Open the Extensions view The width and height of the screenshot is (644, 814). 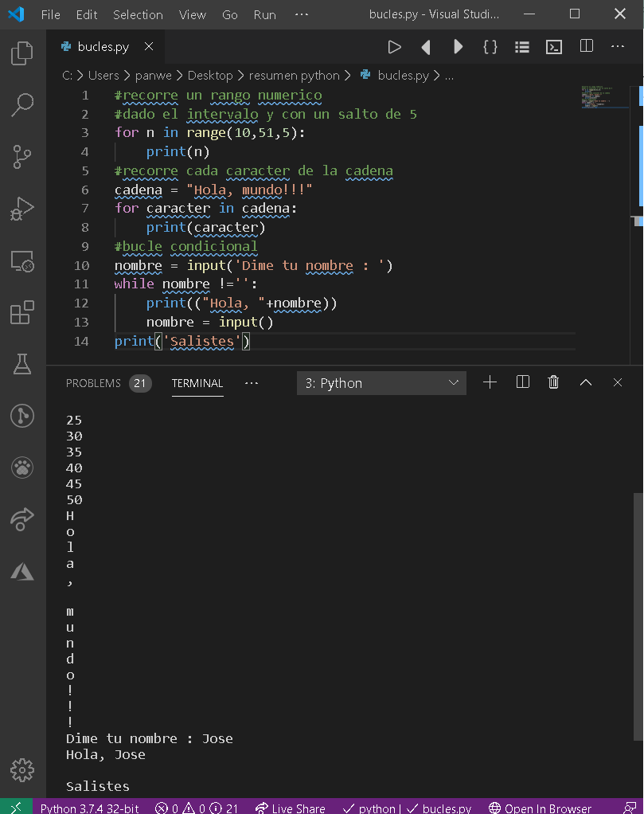(21, 312)
